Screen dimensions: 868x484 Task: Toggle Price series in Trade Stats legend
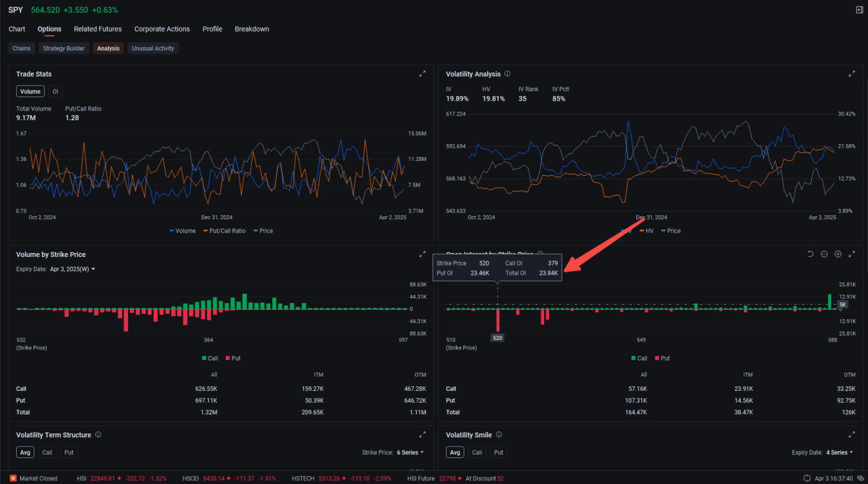[x=263, y=231]
